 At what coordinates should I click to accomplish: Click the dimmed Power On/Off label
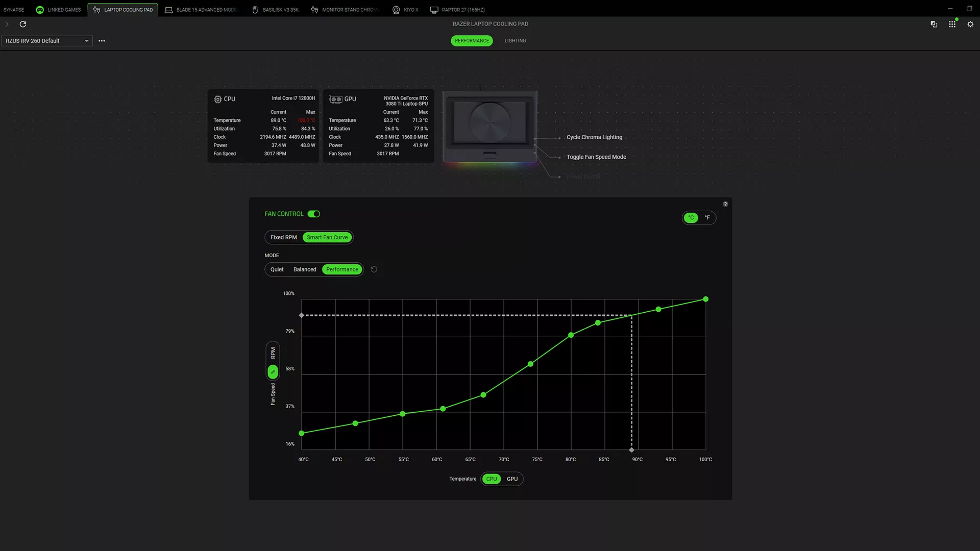pos(583,177)
